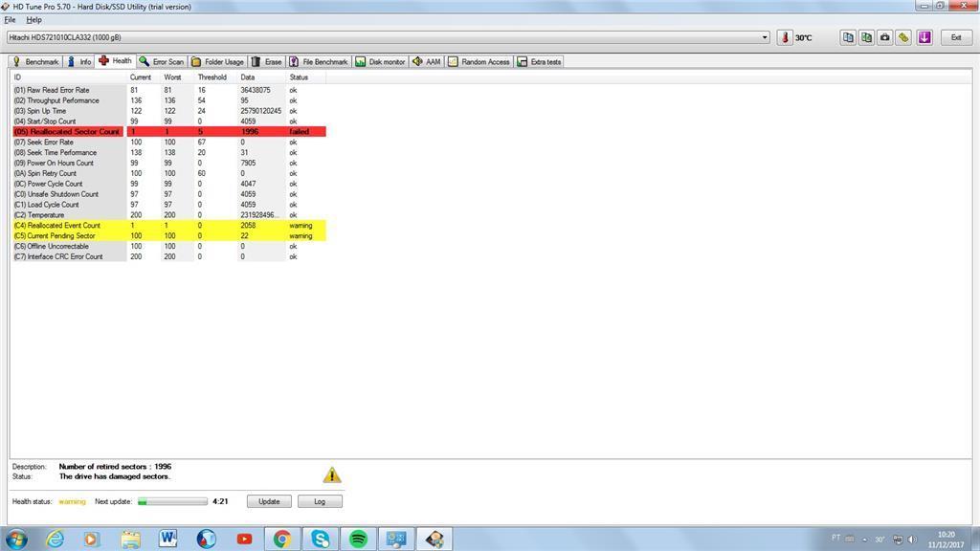Click the volume speaker tray icon

pyautogui.click(x=912, y=540)
